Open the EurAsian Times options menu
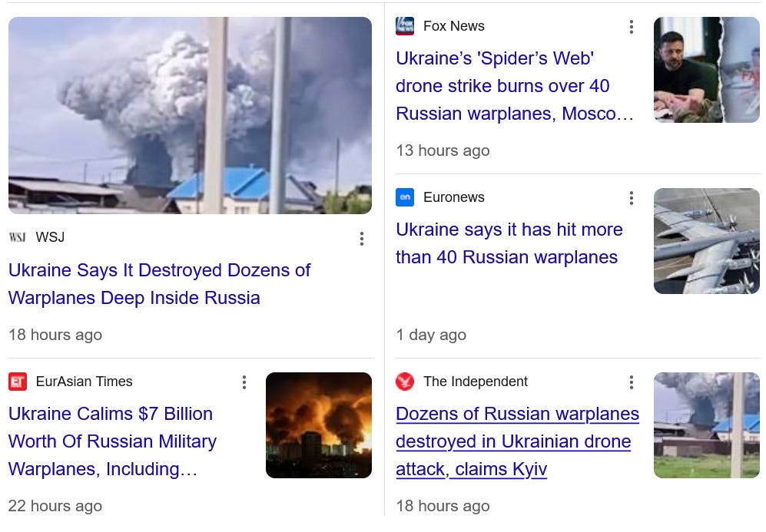Screen dimensions: 766x532 tap(244, 382)
